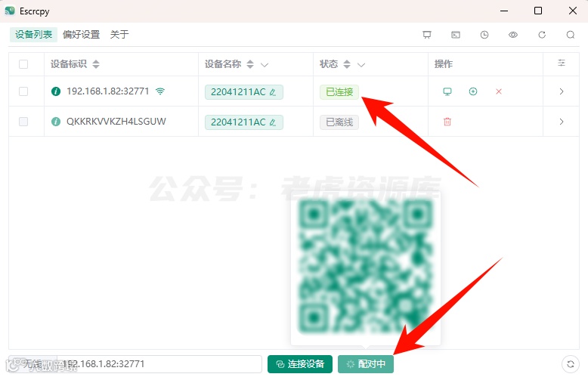This screenshot has height=377, width=588.
Task: Toggle the eye icon in top toolbar
Action: 513,35
